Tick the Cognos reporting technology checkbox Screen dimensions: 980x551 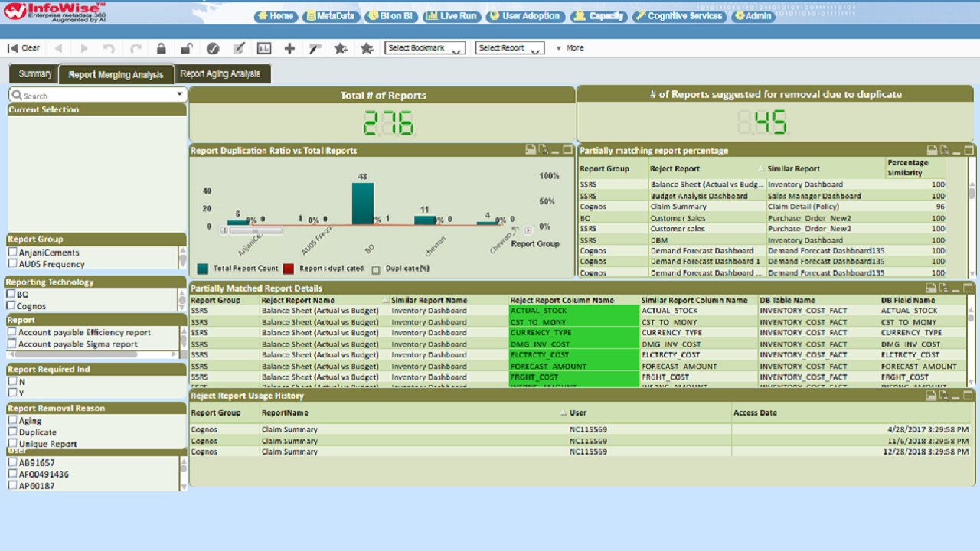click(11, 306)
